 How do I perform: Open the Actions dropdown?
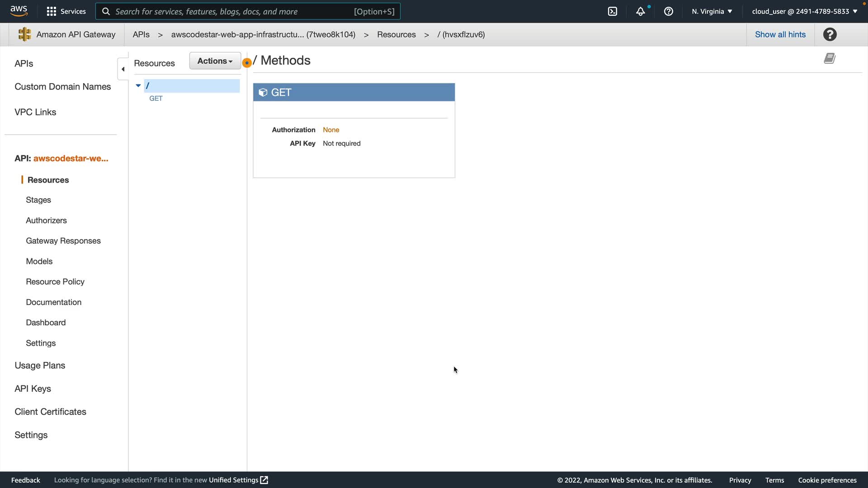pos(215,61)
